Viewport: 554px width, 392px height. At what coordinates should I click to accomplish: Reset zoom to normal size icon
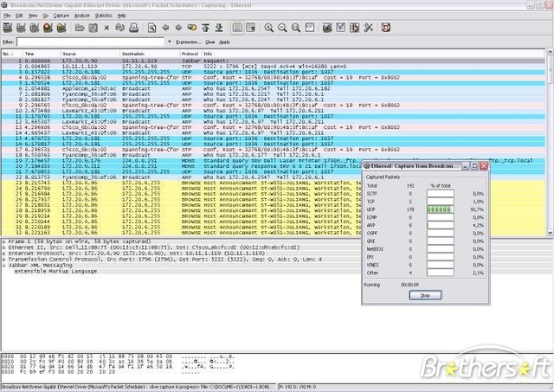(x=296, y=28)
